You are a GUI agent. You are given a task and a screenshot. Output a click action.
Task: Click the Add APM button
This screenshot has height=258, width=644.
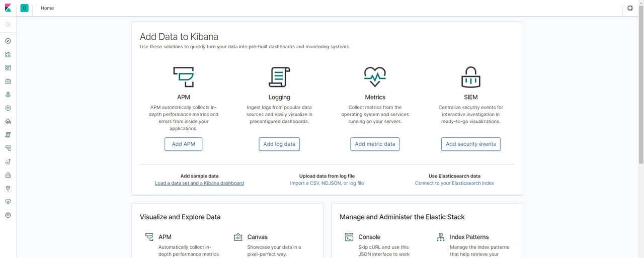183,144
